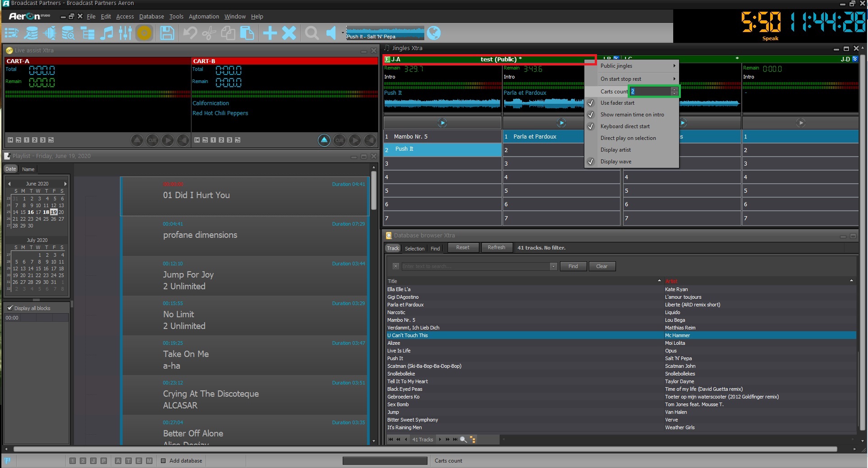Disable the Use fader start option

617,103
